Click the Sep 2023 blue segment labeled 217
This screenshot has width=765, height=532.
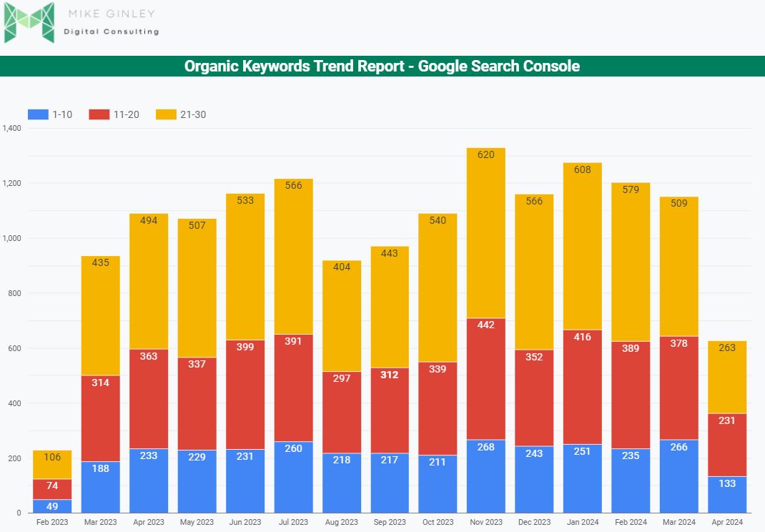(x=390, y=483)
